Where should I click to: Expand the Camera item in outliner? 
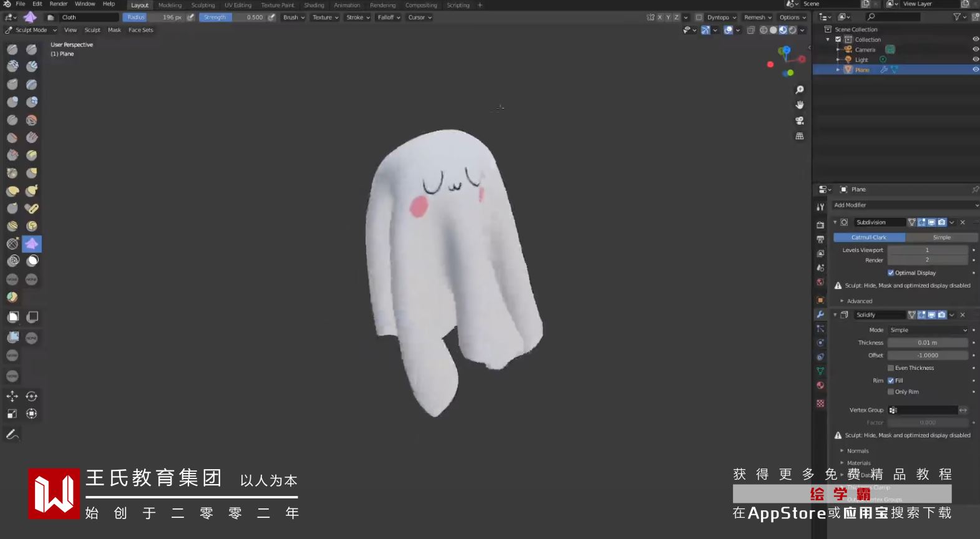(x=838, y=50)
